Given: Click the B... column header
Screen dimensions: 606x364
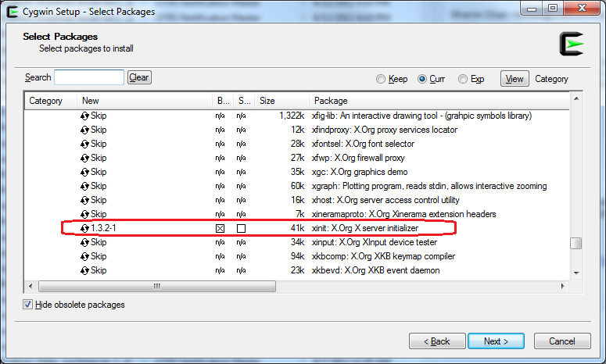Looking at the screenshot, I should [x=223, y=101].
